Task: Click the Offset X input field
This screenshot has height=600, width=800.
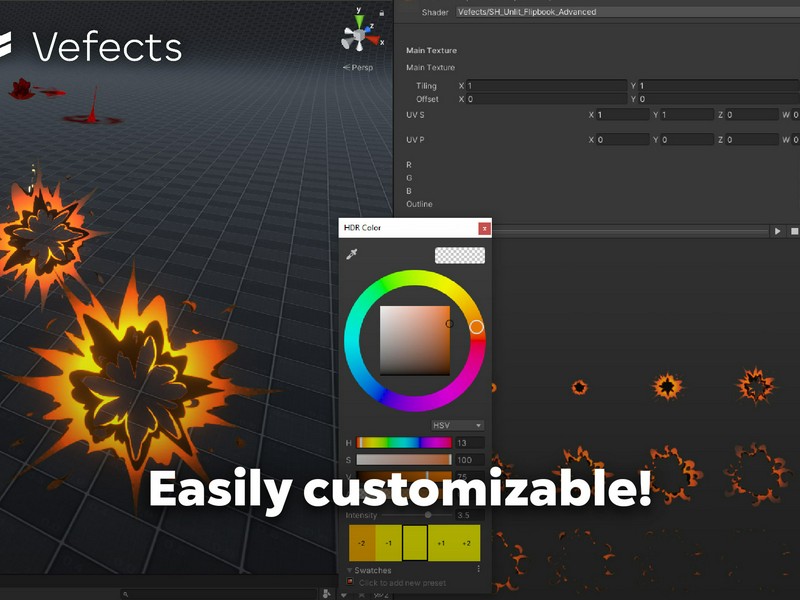Action: point(546,99)
